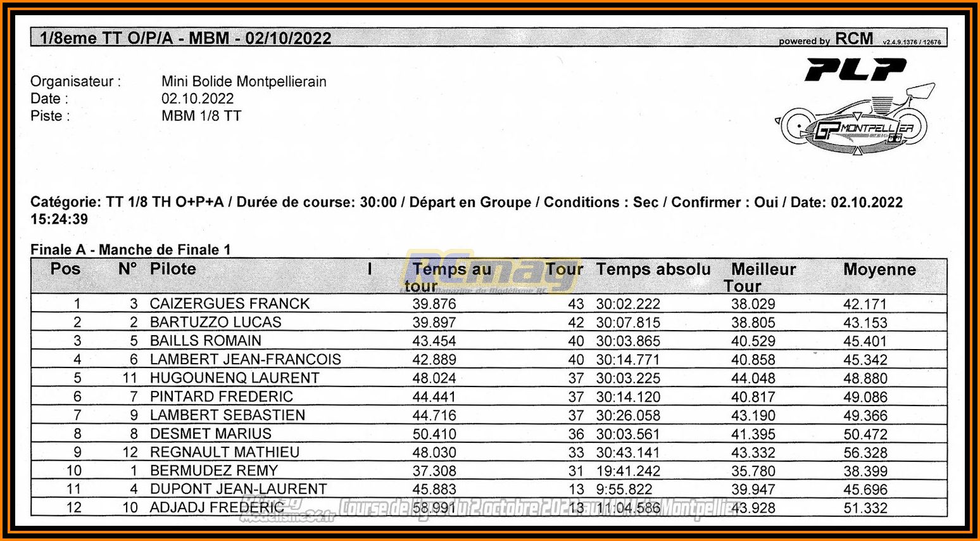Click the 'Temps absolu' column header
The height and width of the screenshot is (541, 980).
click(x=653, y=269)
